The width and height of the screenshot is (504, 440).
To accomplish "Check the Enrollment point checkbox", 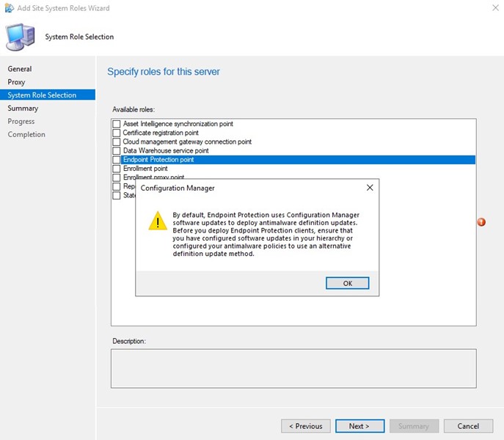I will (117, 169).
